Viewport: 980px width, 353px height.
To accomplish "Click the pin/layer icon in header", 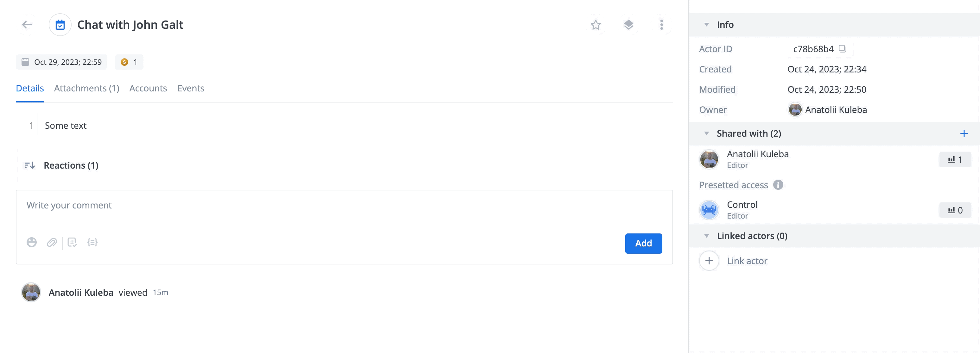I will point(628,24).
